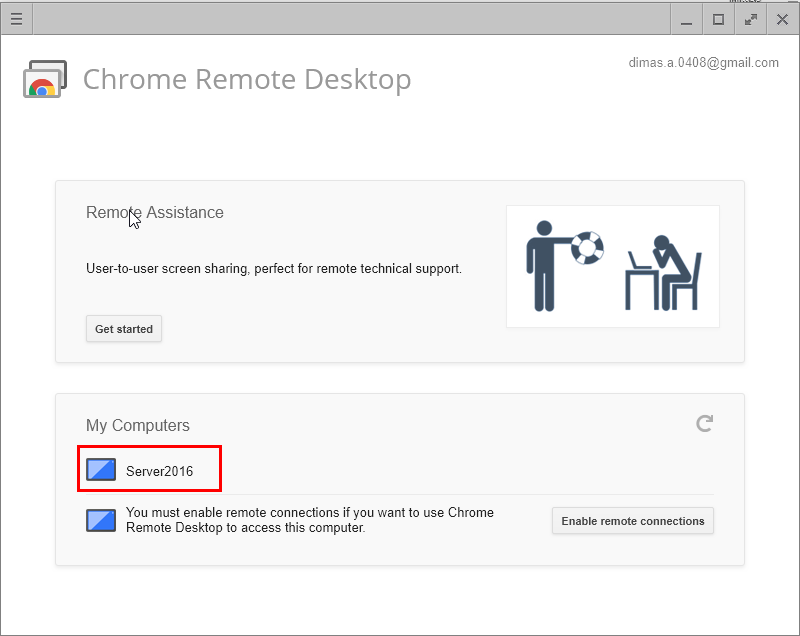Open the hamburger menu

pos(16,18)
